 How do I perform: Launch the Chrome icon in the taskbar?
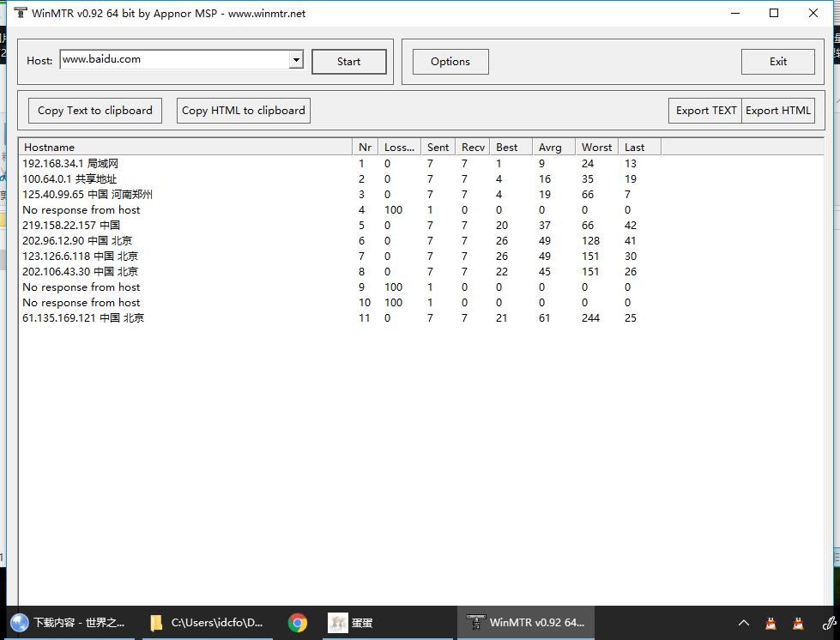click(x=298, y=623)
